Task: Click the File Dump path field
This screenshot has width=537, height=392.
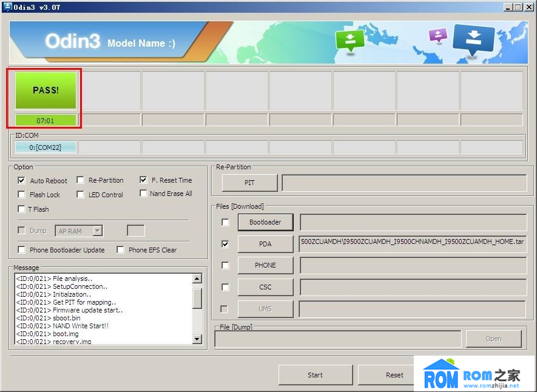Action: point(338,339)
